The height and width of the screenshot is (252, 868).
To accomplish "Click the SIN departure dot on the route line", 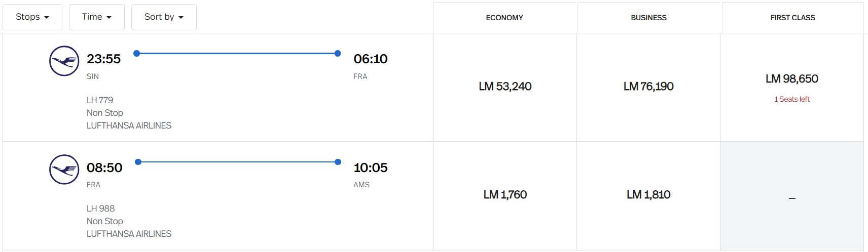I will pos(136,53).
